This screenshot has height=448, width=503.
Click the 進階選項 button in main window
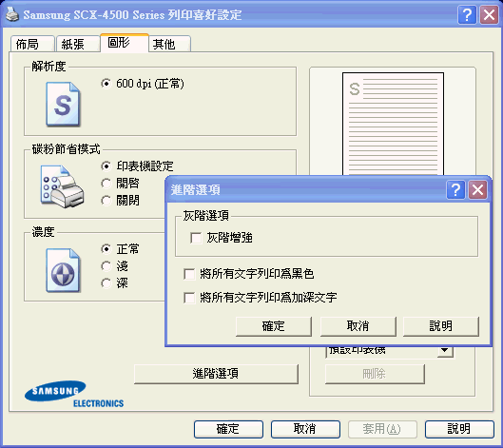pyautogui.click(x=216, y=374)
